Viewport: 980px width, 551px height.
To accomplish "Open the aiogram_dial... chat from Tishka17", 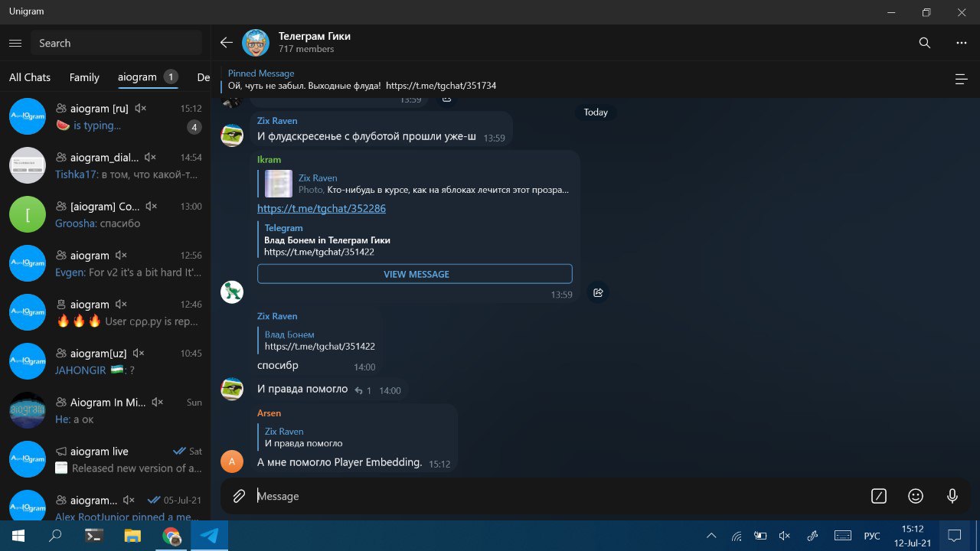I will tap(106, 165).
